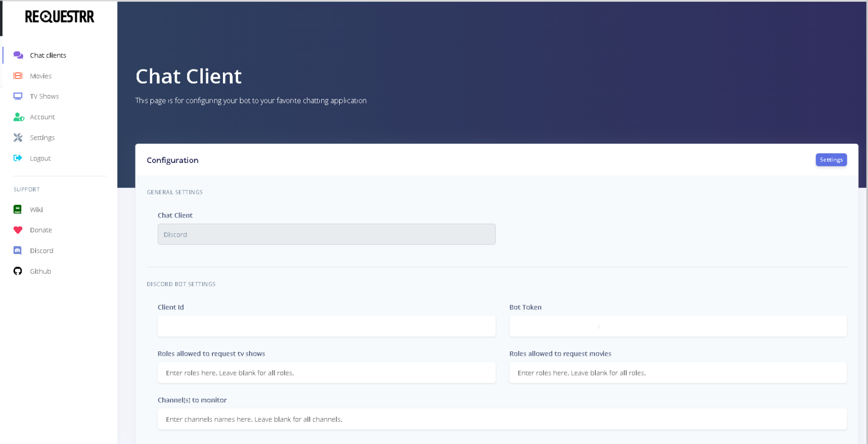Click the Donate heart icon
Viewport: 868px width, 444px height.
pos(18,230)
